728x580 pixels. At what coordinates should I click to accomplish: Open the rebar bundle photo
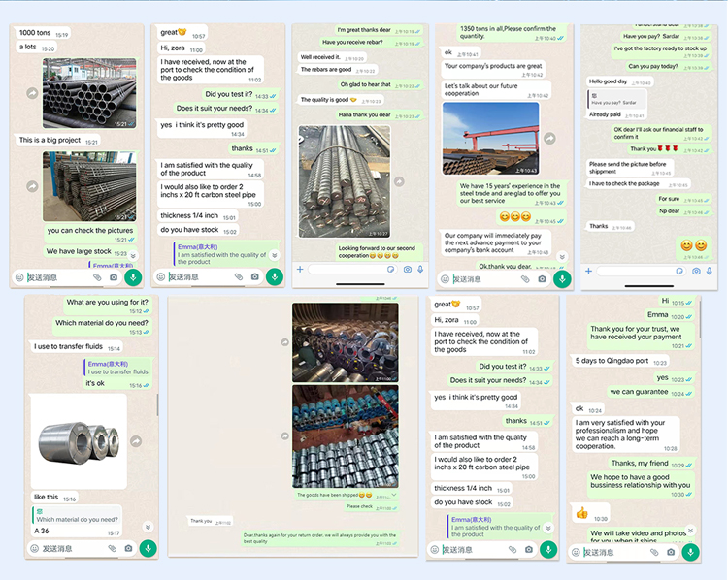coord(344,181)
